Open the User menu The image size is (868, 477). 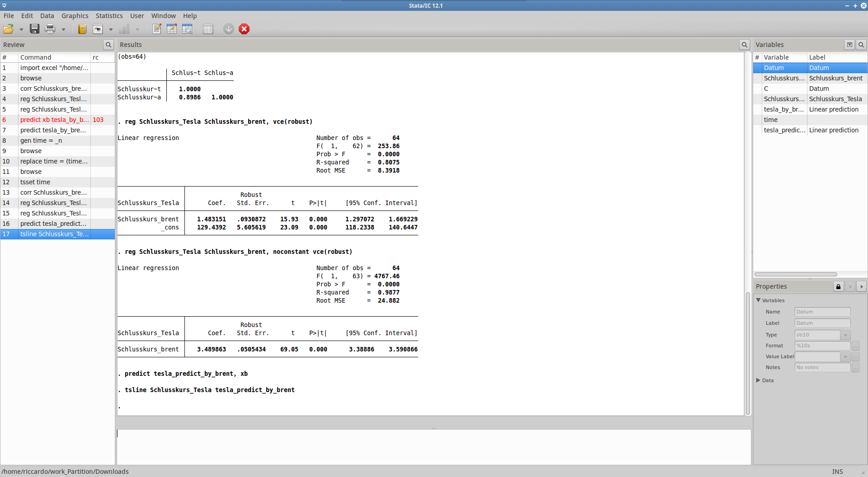(137, 16)
